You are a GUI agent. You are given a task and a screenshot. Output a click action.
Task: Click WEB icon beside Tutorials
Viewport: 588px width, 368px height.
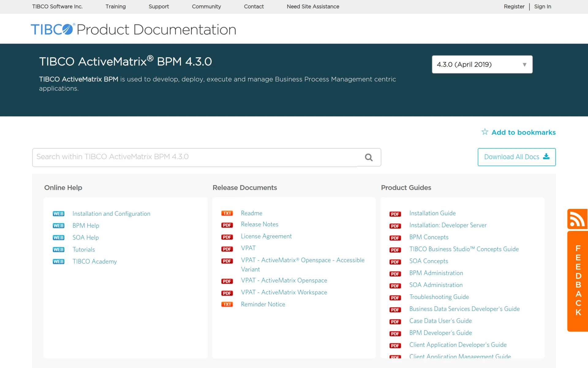[58, 250]
